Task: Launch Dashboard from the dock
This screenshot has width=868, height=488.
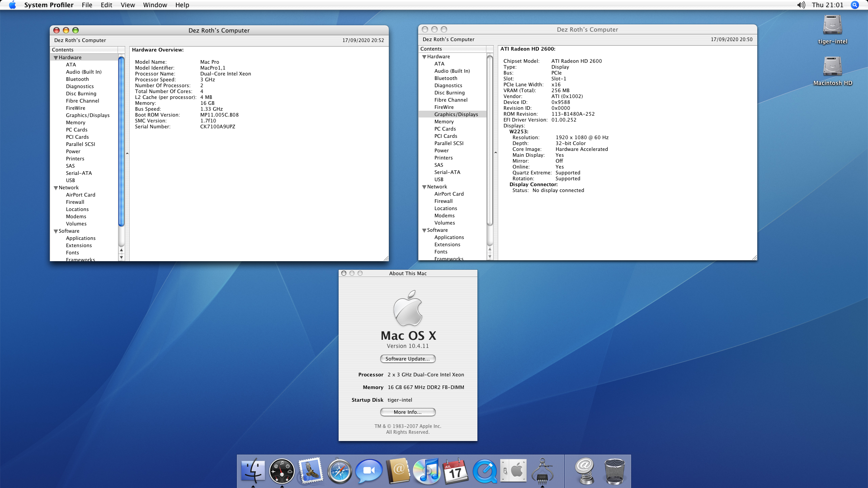Action: (282, 471)
